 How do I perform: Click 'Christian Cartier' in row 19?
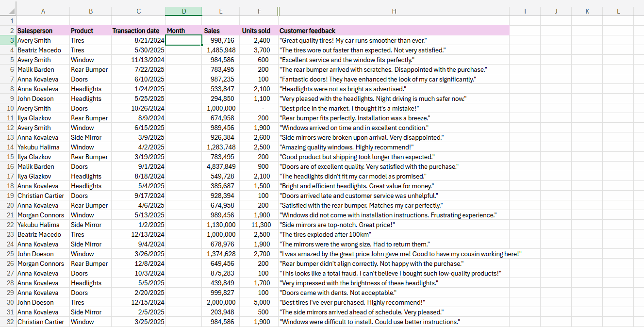point(43,196)
